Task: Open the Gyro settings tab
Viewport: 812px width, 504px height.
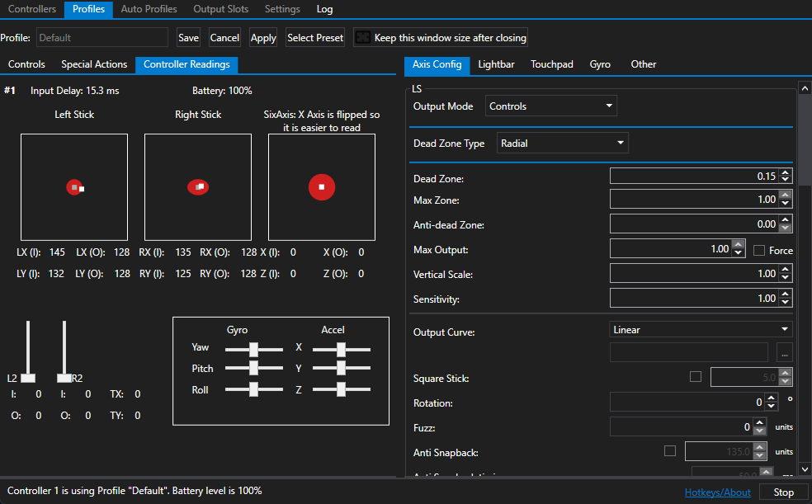Action: (x=600, y=64)
